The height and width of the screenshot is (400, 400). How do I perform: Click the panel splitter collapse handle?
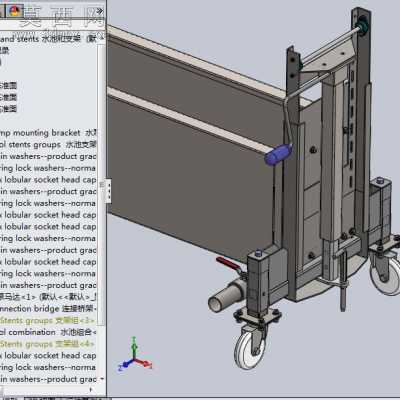[x=109, y=190]
